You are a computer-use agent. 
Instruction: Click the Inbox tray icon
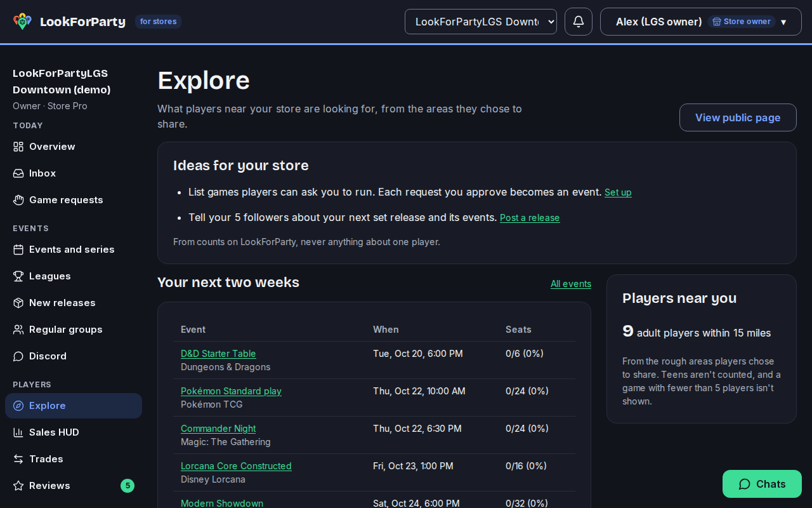click(18, 173)
